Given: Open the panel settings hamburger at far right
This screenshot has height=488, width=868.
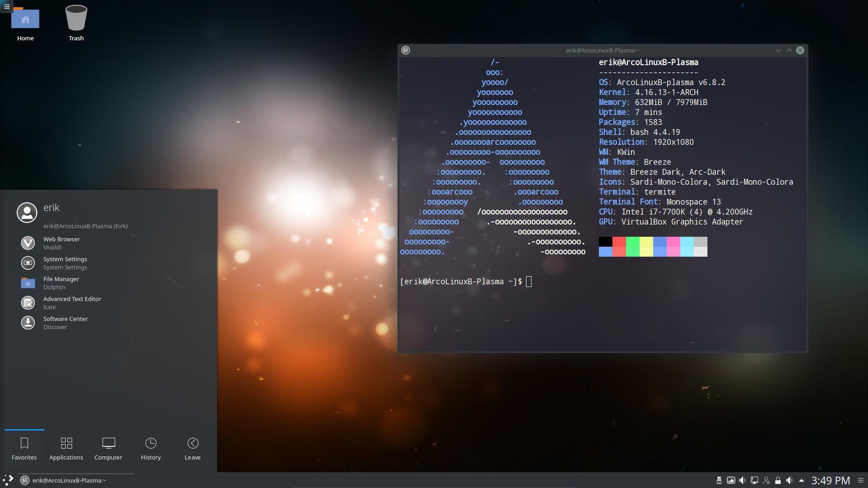Looking at the screenshot, I should click(861, 480).
